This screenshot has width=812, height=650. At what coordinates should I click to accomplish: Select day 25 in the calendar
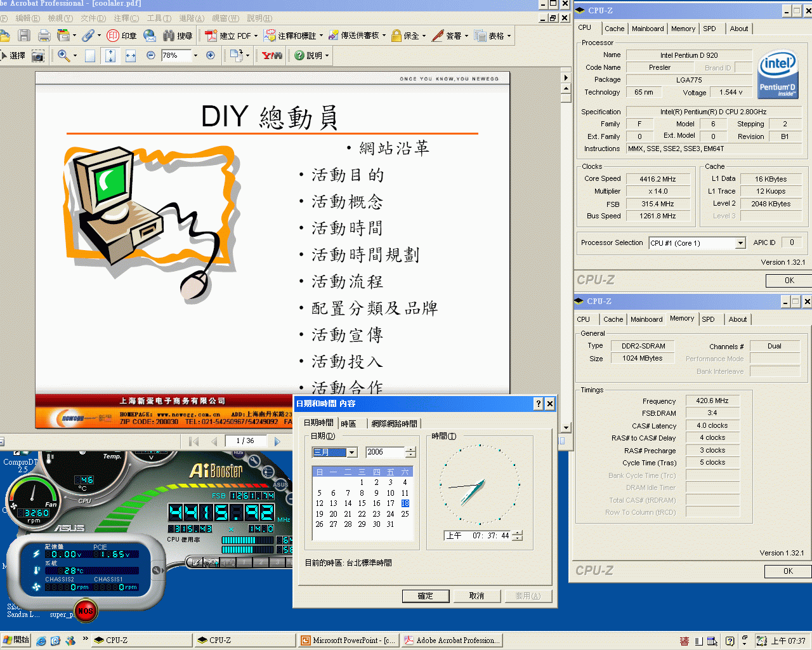(x=405, y=514)
